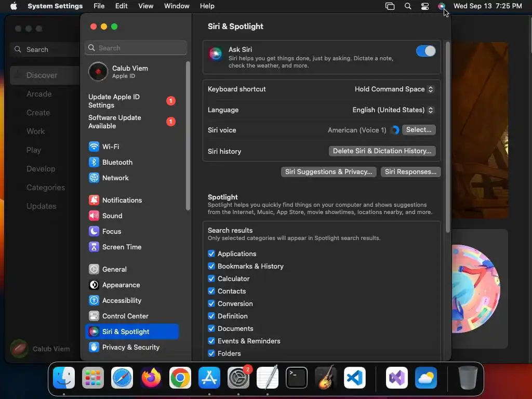Uncheck Applications in search results
532x399 pixels.
click(x=211, y=254)
